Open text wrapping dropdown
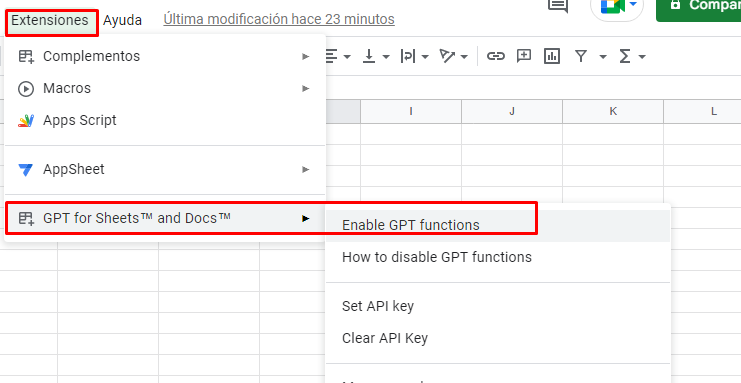Screen dimensions: 741x383 point(414,56)
